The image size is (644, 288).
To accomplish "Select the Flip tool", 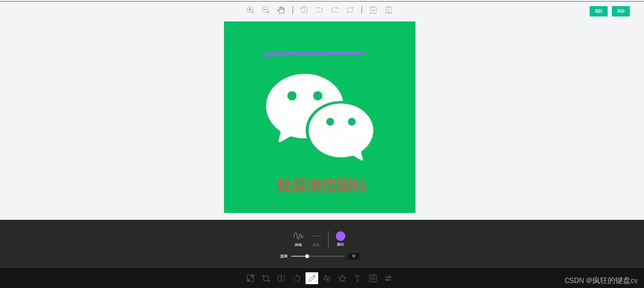I will (281, 278).
